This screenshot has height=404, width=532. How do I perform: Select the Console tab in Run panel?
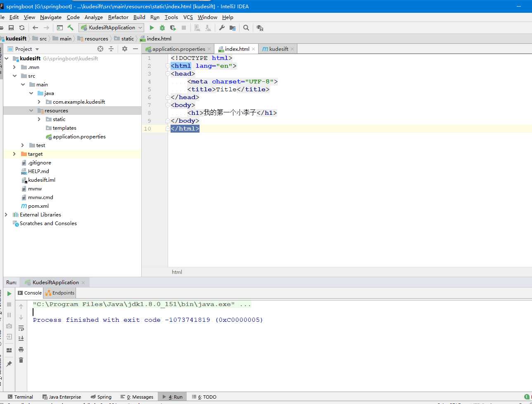click(29, 293)
